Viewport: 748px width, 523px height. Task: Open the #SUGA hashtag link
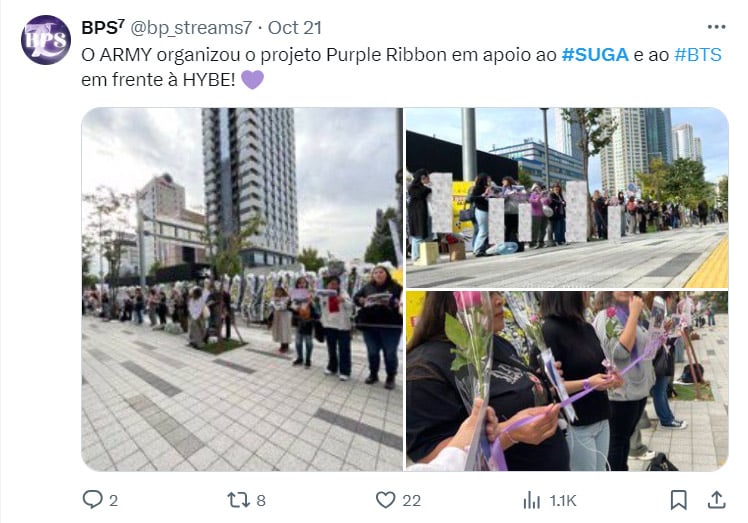595,55
